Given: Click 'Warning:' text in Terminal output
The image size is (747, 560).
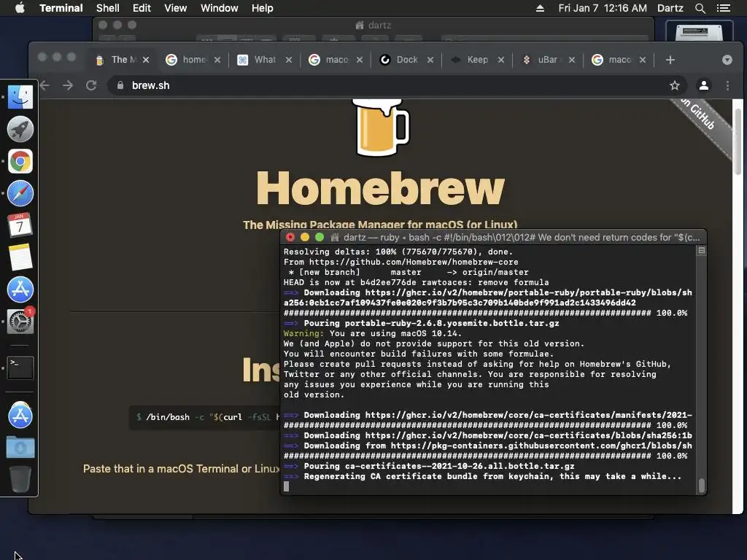Looking at the screenshot, I should point(303,333).
